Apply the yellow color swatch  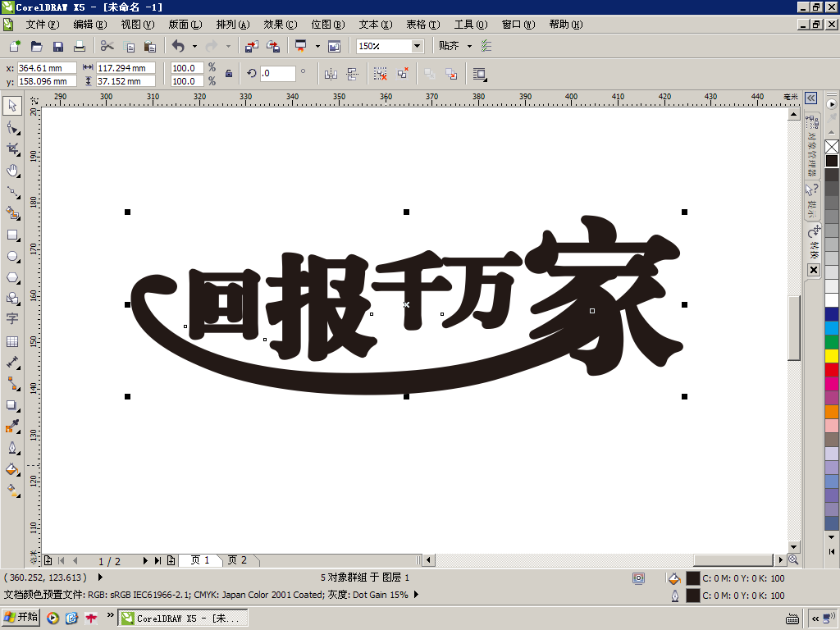click(x=832, y=356)
